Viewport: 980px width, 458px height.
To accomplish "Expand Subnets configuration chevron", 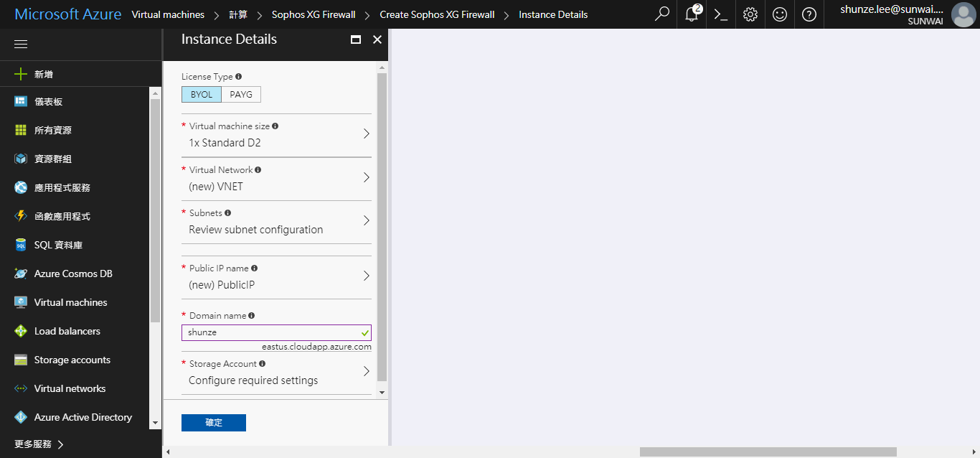I will point(366,220).
